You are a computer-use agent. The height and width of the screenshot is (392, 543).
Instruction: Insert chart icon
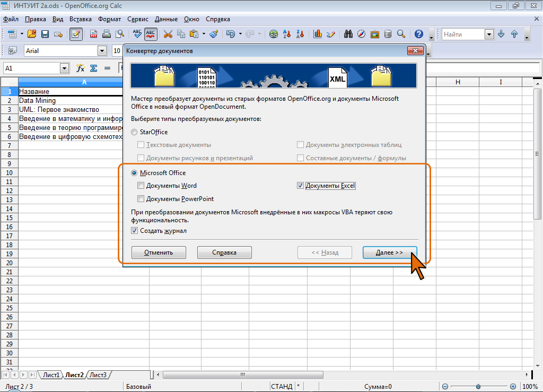click(318, 34)
